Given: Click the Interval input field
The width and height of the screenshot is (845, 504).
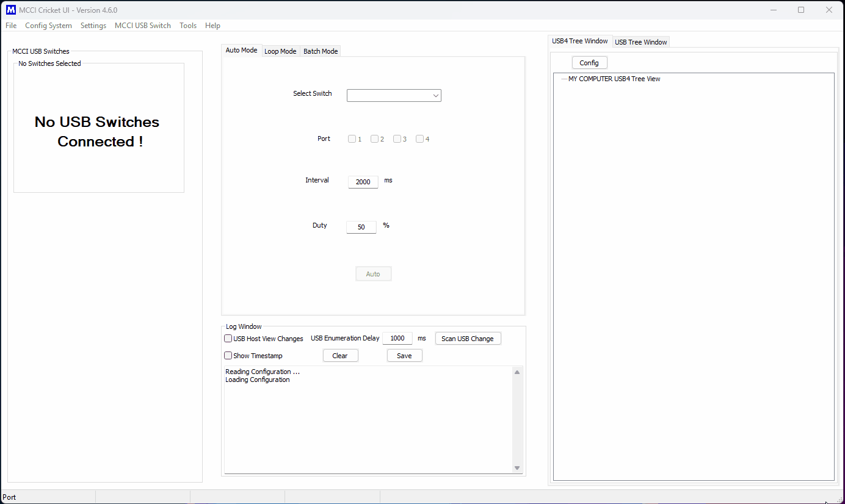Looking at the screenshot, I should 363,182.
